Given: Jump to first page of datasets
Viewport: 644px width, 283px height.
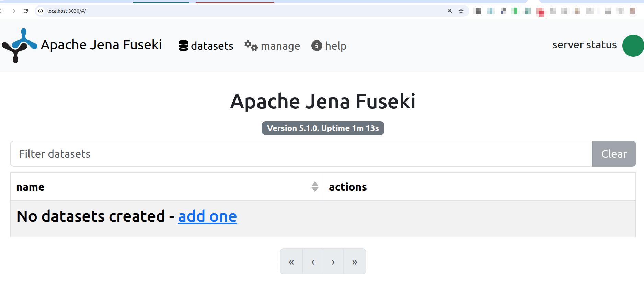Looking at the screenshot, I should (291, 262).
